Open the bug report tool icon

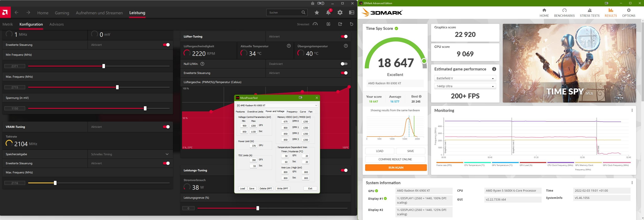[x=312, y=3]
